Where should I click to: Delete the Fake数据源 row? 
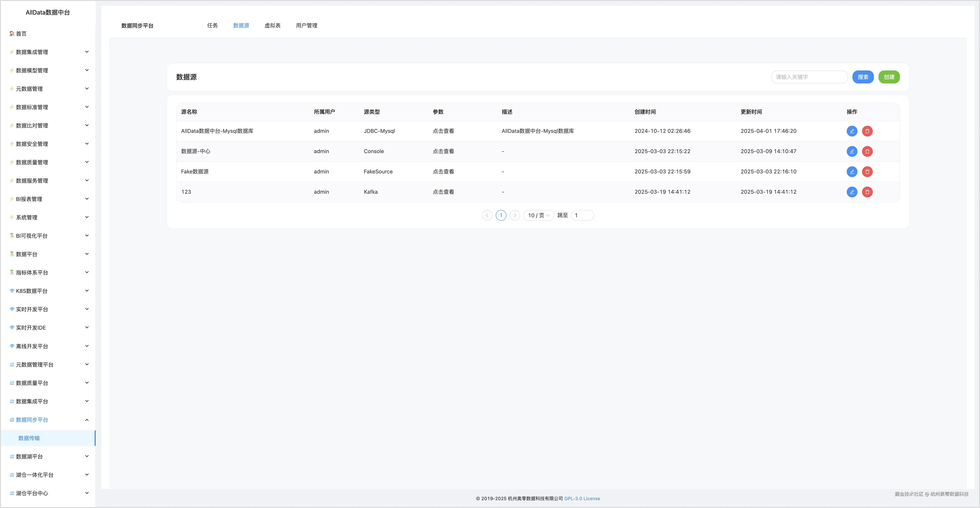[x=867, y=172]
